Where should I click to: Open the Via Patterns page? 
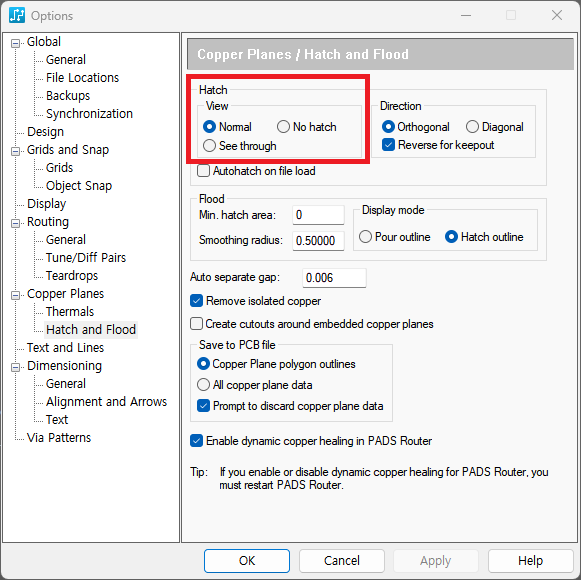[59, 438]
